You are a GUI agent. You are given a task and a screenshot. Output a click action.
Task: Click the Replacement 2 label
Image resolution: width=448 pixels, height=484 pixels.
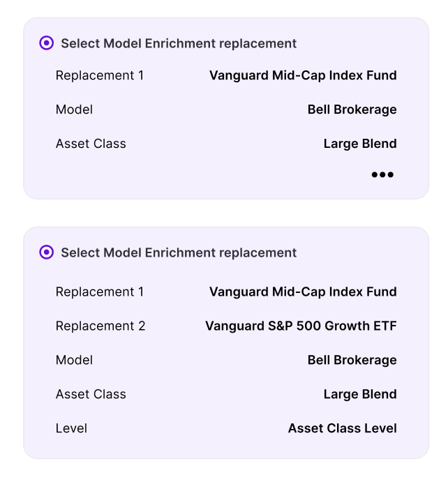coord(100,326)
